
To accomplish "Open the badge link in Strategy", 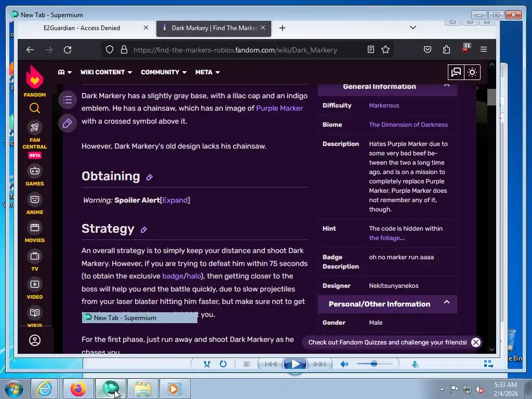I will point(172,276).
